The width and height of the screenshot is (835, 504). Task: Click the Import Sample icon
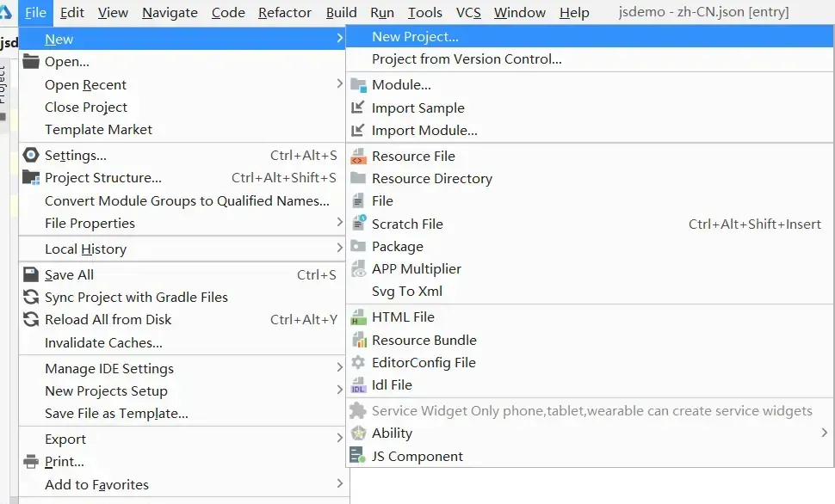(x=358, y=108)
